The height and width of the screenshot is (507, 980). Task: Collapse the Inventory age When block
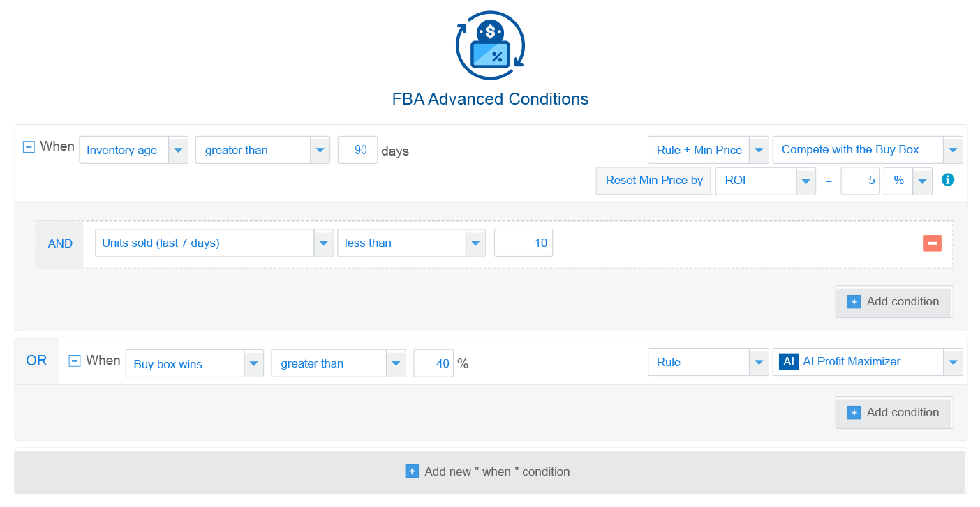(29, 146)
